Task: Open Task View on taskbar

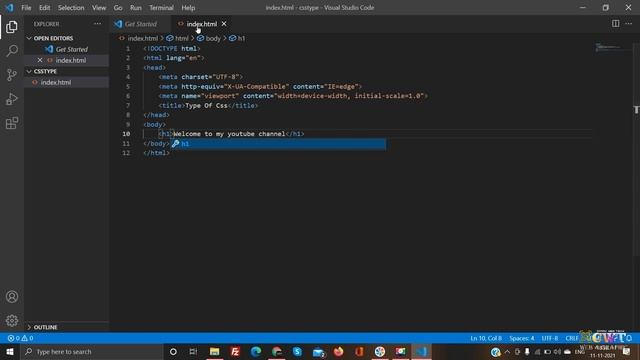Action: [193, 351]
